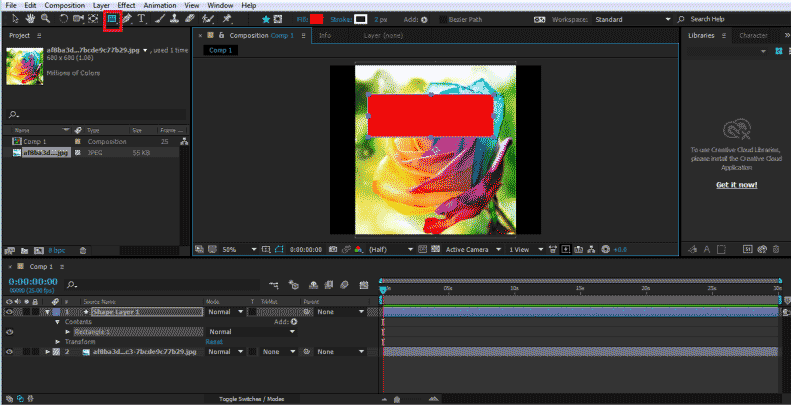Switch to the Info tab

coord(325,35)
